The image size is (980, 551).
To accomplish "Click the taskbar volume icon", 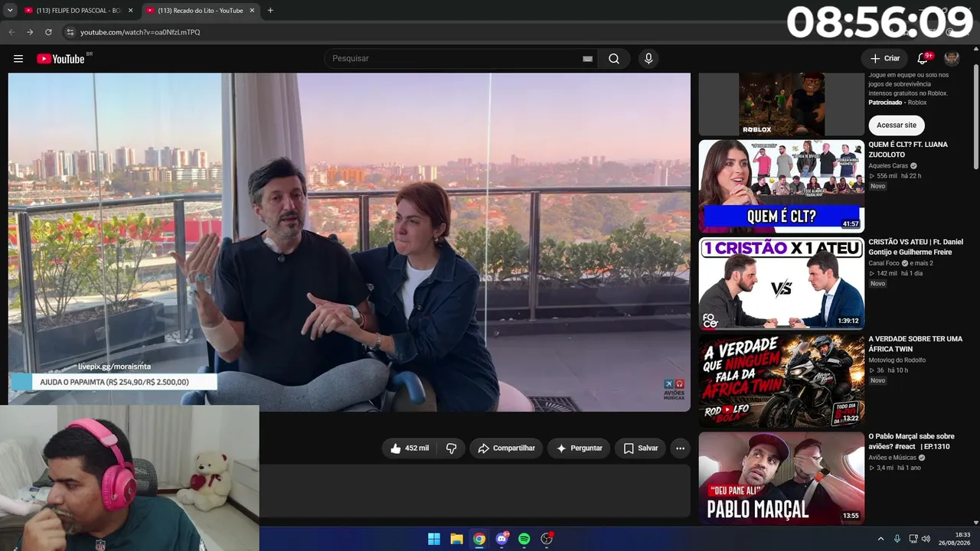I will coord(926,539).
